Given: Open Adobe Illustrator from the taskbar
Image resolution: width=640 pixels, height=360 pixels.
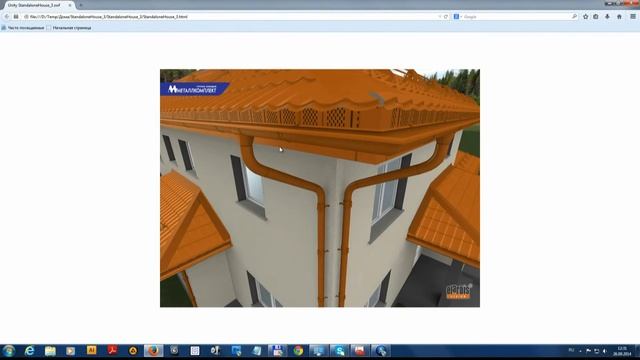Looking at the screenshot, I should pyautogui.click(x=91, y=351).
